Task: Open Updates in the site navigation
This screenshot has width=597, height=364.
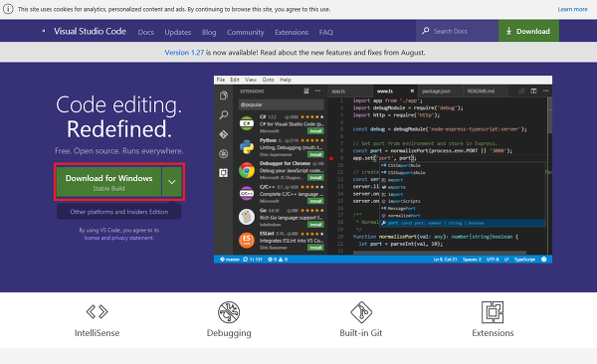Action: point(178,33)
